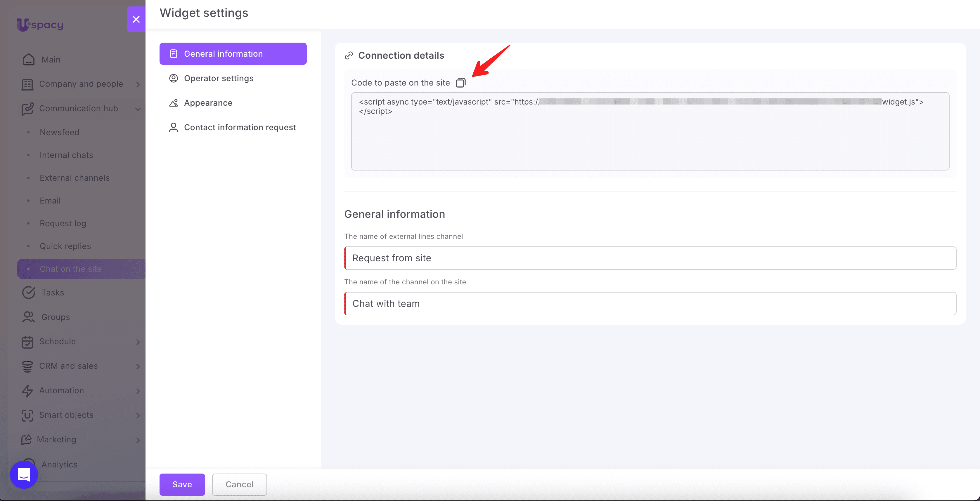Image resolution: width=980 pixels, height=501 pixels.
Task: Copy the widget code to clipboard
Action: click(x=461, y=83)
